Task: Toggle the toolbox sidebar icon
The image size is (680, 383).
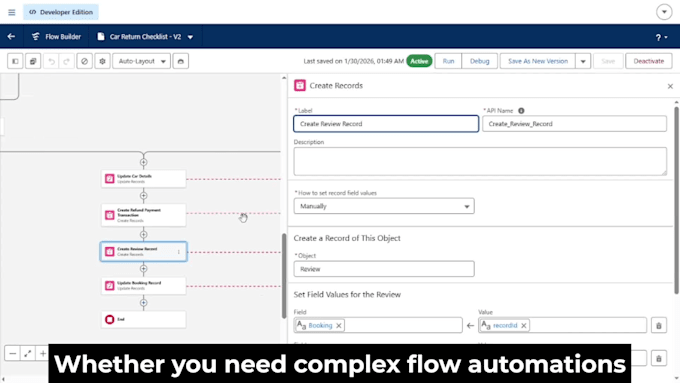Action: 15,61
